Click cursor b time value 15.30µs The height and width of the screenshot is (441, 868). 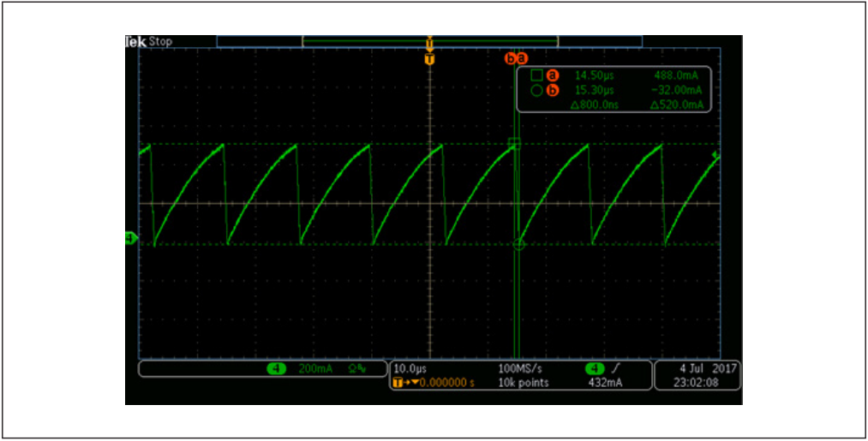[x=595, y=90]
